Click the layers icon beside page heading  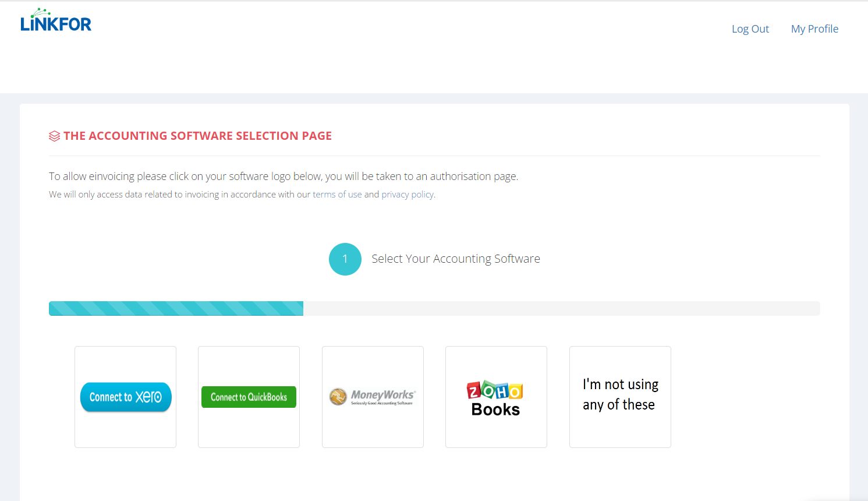(x=54, y=136)
